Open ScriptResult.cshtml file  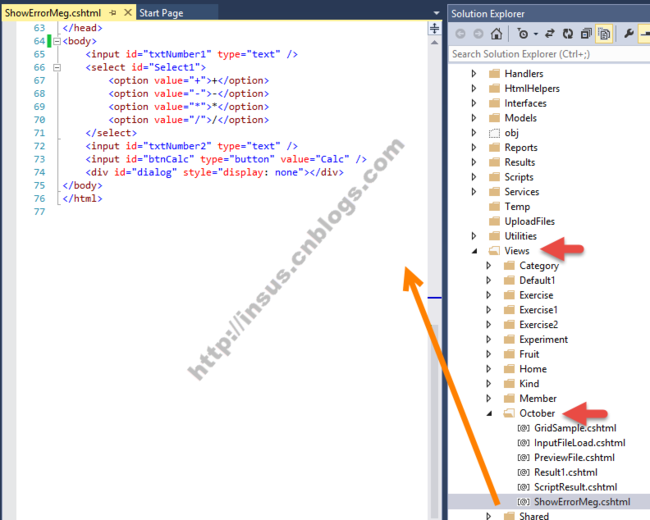575,487
